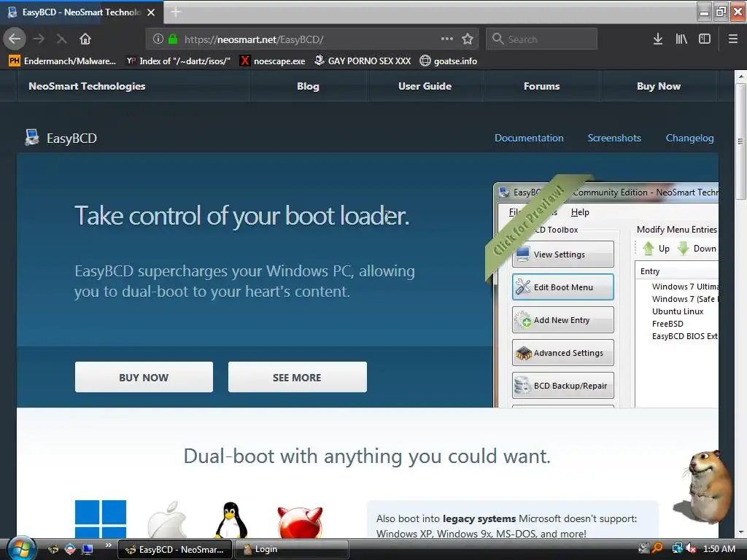
Task: Click the green Down arrow in preview
Action: click(x=684, y=248)
